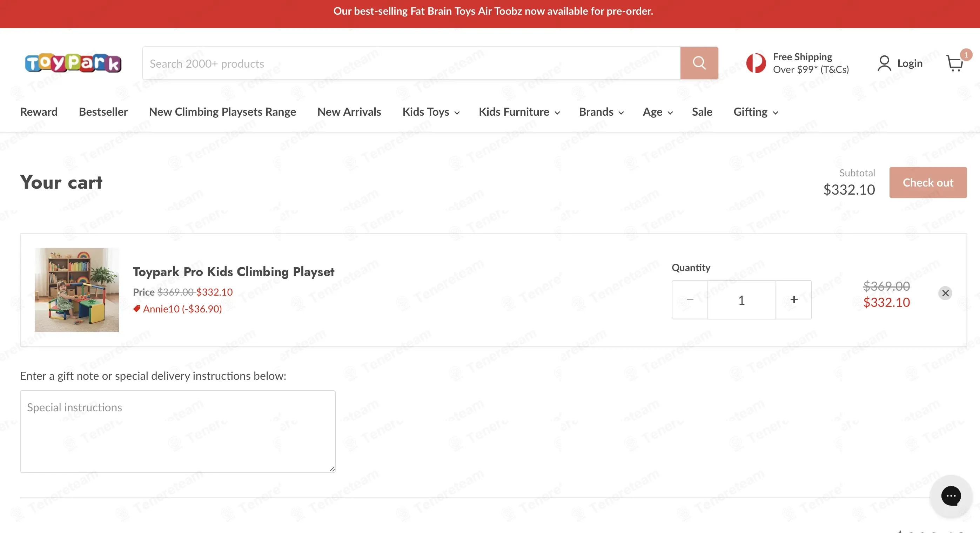Viewport: 980px width, 533px height.
Task: Open the Bestseller page
Action: [103, 112]
